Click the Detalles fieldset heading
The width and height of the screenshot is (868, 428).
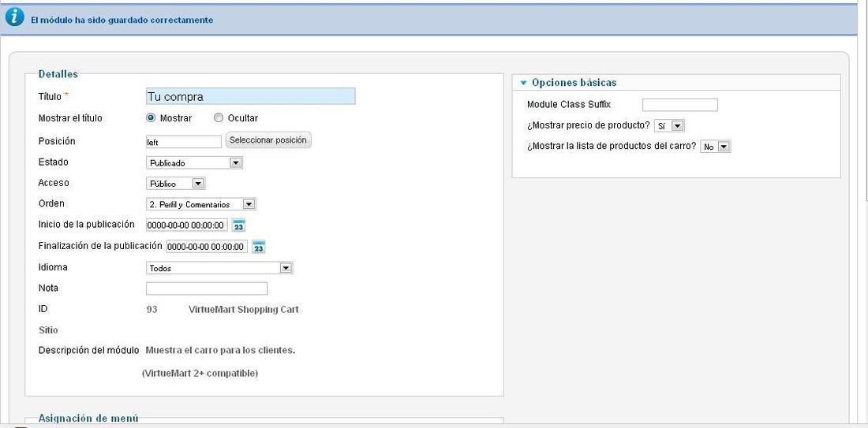pos(58,74)
